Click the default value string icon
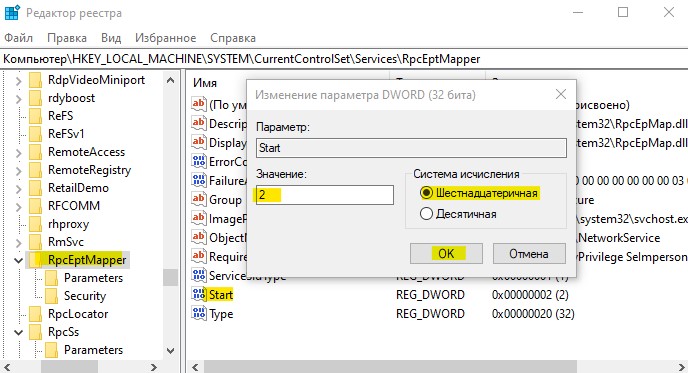Image resolution: width=688 pixels, height=373 pixels. 199,104
